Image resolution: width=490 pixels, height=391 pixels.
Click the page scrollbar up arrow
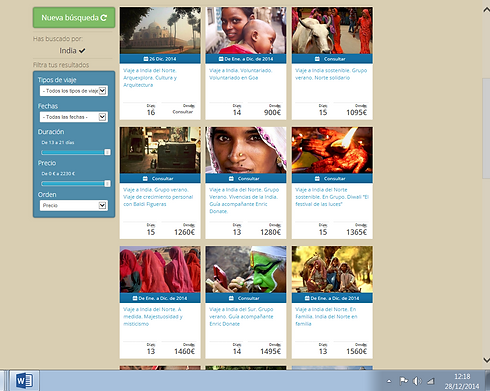click(x=486, y=10)
